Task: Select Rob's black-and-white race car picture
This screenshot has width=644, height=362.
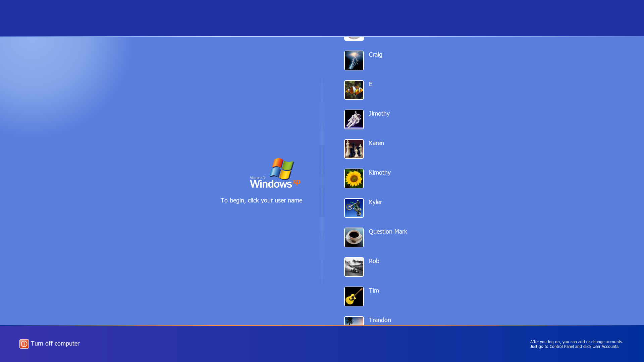Action: [354, 267]
